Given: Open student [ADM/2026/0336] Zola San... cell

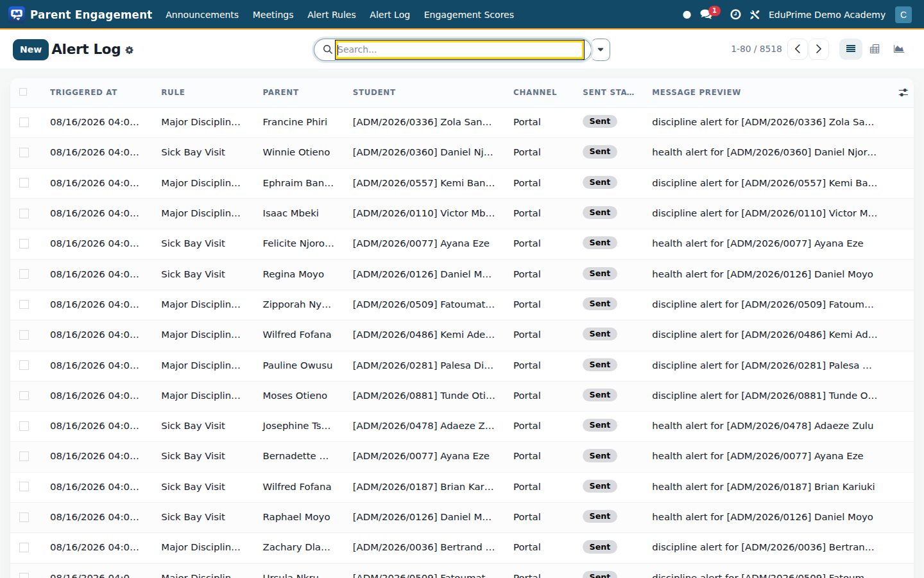Looking at the screenshot, I should [x=422, y=122].
